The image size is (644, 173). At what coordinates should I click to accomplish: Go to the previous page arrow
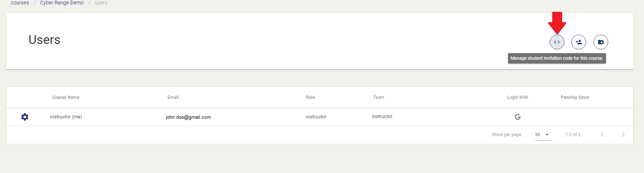click(602, 135)
